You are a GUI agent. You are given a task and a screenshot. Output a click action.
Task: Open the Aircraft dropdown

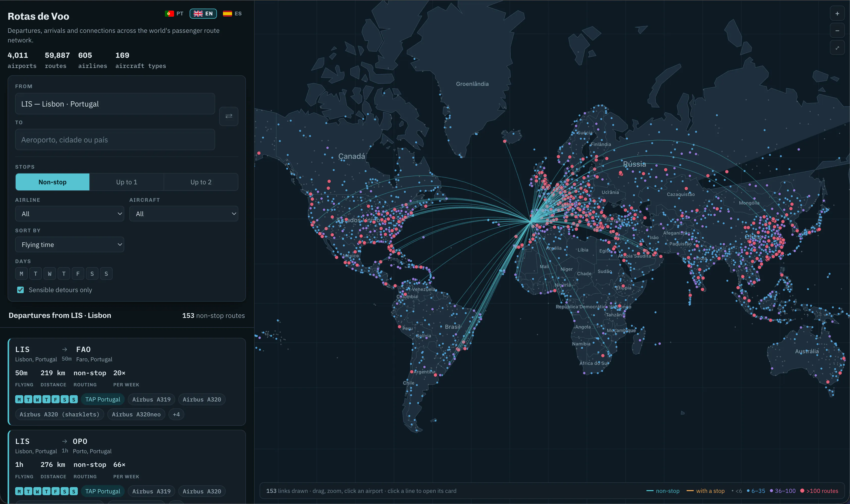click(x=184, y=214)
